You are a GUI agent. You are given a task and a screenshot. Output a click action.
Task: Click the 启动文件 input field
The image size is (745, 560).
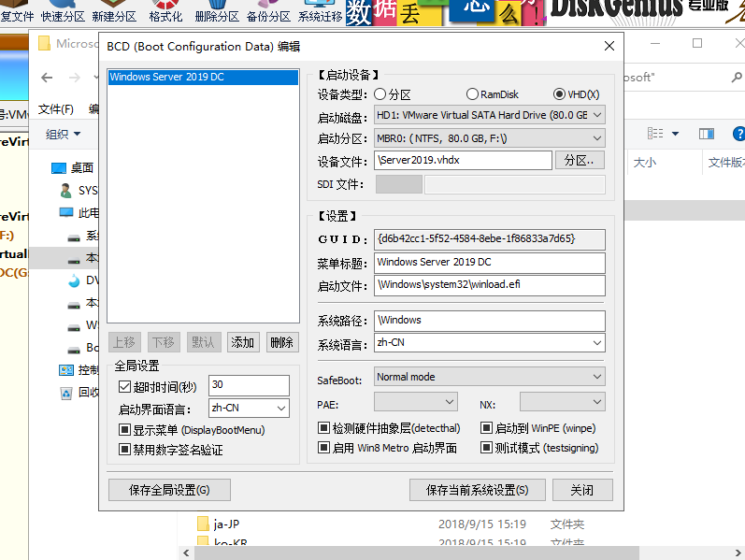coord(490,285)
